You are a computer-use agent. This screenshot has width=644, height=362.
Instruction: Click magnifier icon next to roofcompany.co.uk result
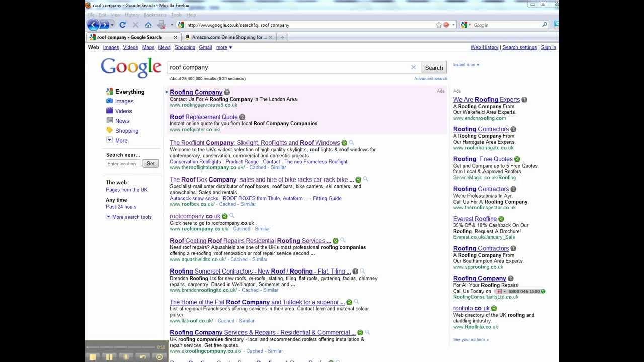click(x=232, y=216)
